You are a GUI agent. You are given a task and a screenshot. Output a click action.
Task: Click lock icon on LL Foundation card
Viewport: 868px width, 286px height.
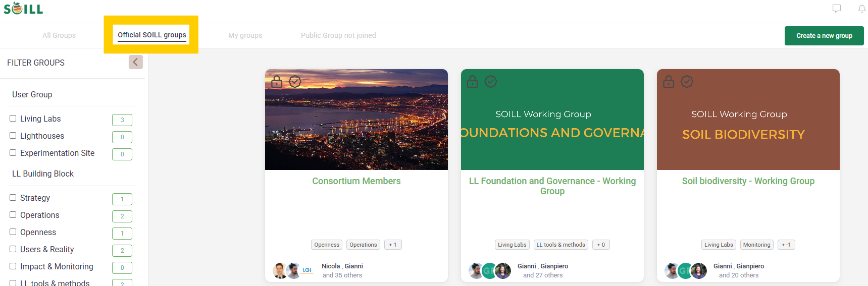point(473,81)
